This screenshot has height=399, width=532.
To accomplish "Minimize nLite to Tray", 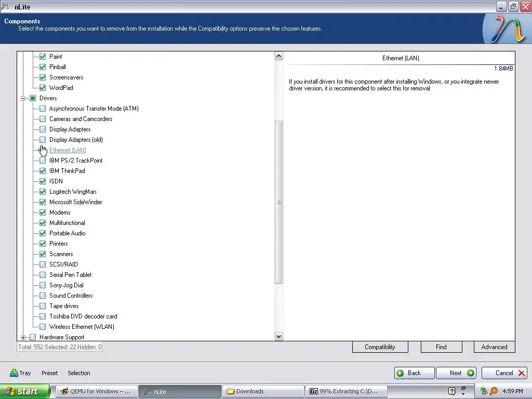I will pyautogui.click(x=20, y=373).
